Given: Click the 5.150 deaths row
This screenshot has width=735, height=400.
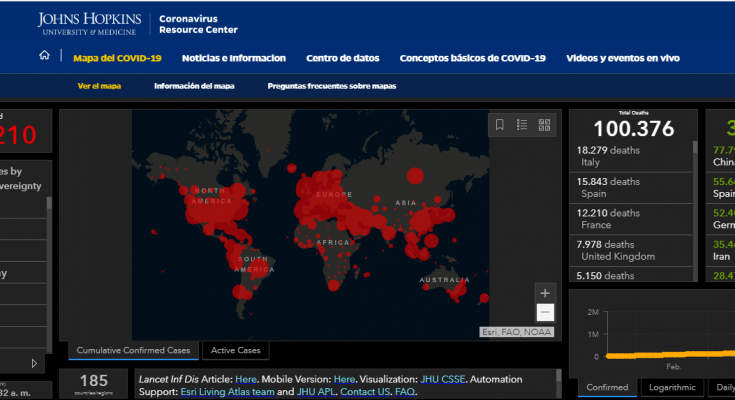Looking at the screenshot, I should click(x=630, y=275).
